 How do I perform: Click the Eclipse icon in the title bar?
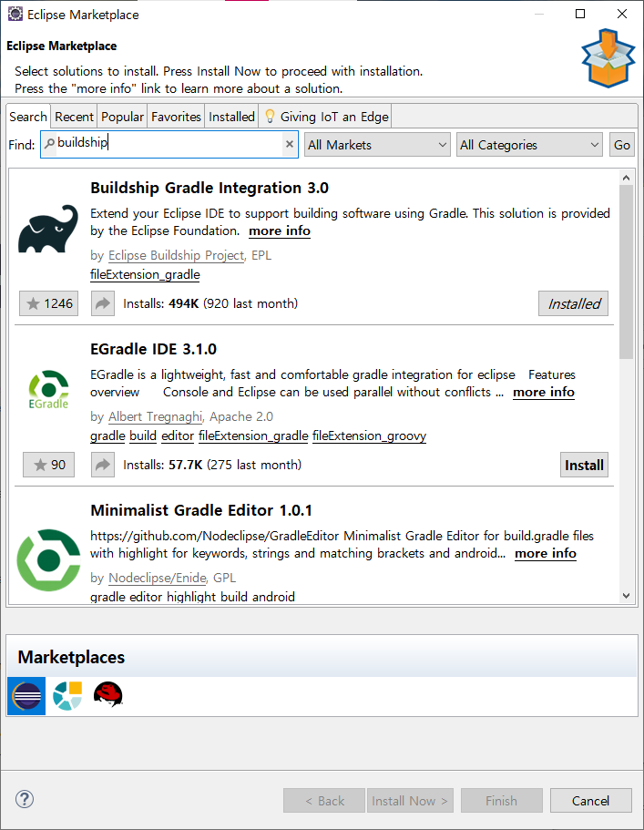[15, 15]
